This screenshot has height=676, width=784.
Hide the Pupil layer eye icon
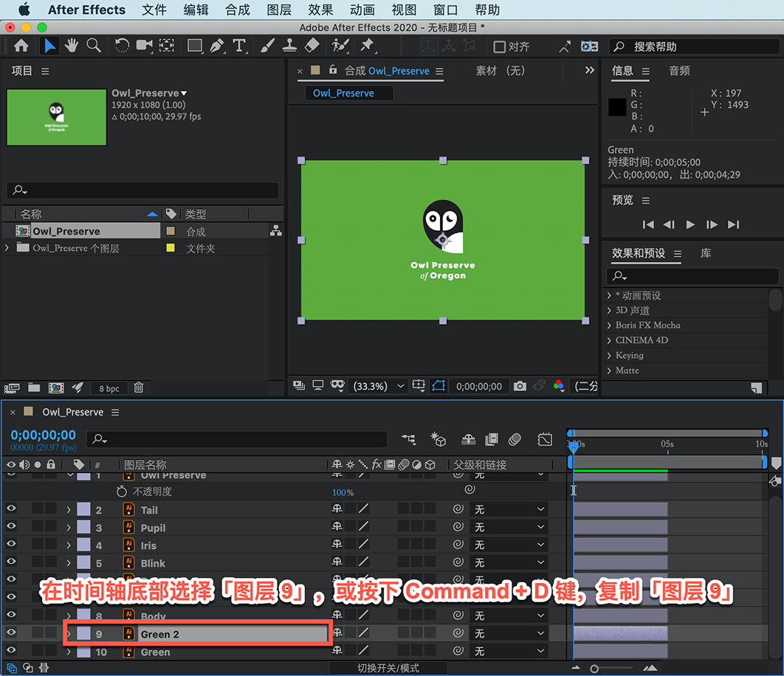[x=11, y=526]
